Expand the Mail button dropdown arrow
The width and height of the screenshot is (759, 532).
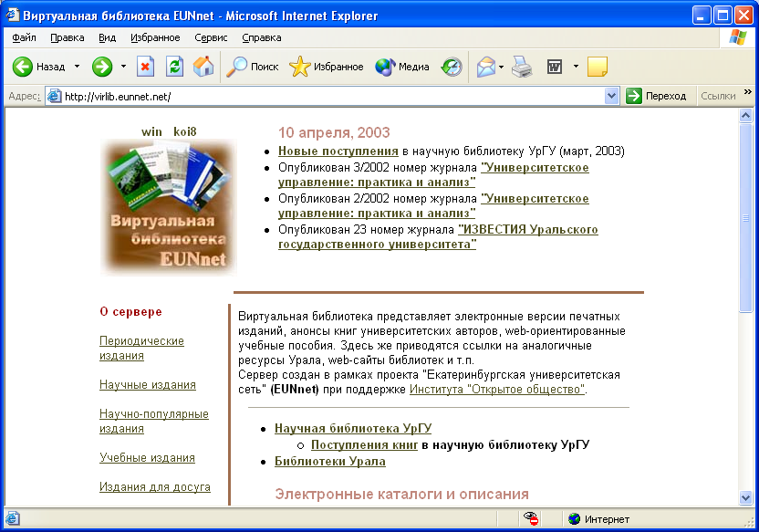click(501, 67)
